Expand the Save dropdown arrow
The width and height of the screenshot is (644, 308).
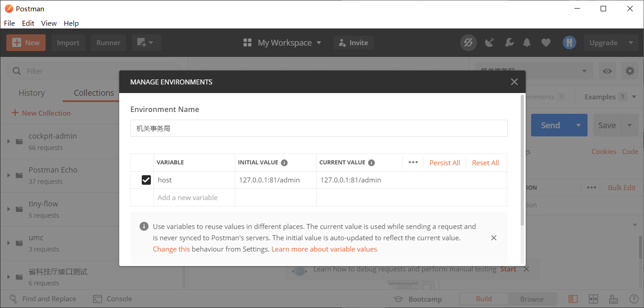[x=630, y=125]
